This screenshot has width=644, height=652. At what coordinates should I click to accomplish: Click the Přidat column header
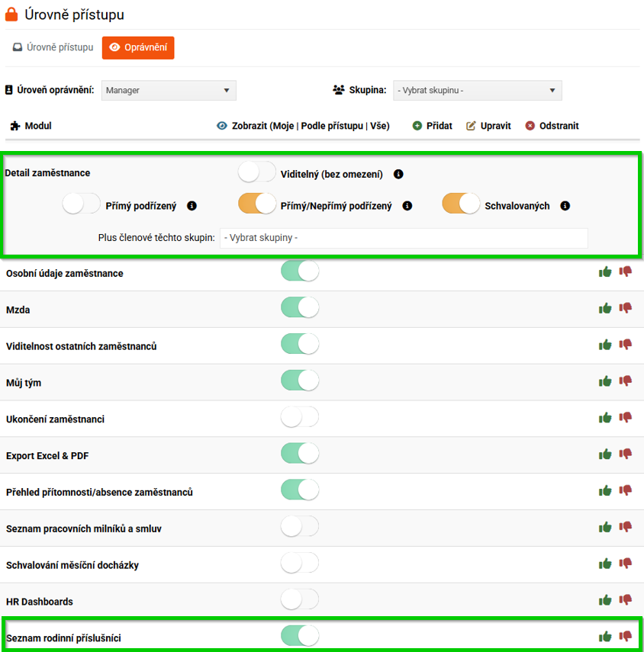pyautogui.click(x=432, y=126)
